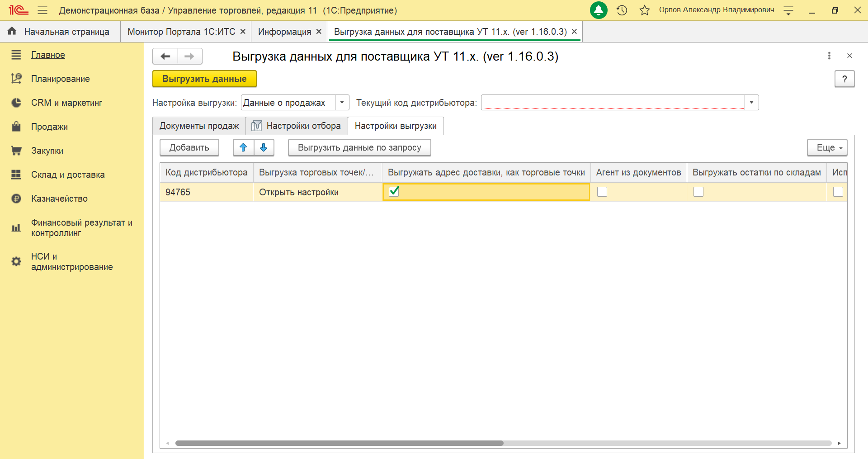Move the row up with blue arrow
The width and height of the screenshot is (868, 459).
point(243,147)
